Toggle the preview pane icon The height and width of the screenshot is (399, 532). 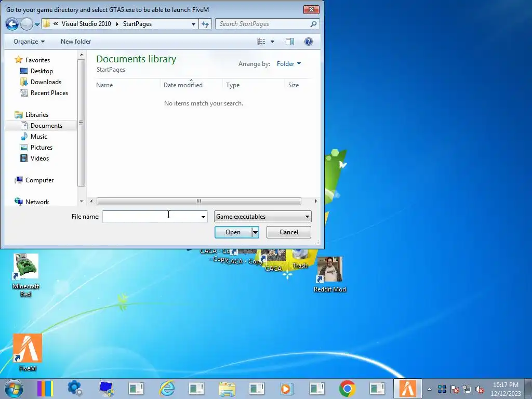coord(290,42)
